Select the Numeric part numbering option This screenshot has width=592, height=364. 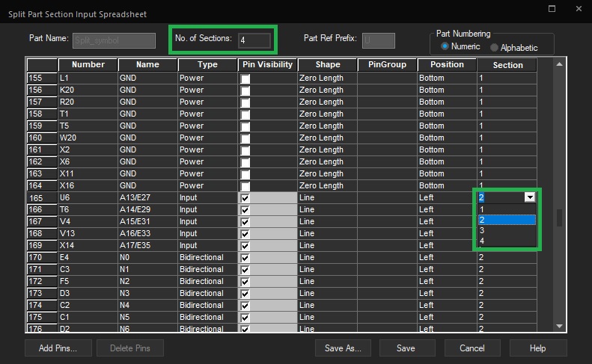446,47
